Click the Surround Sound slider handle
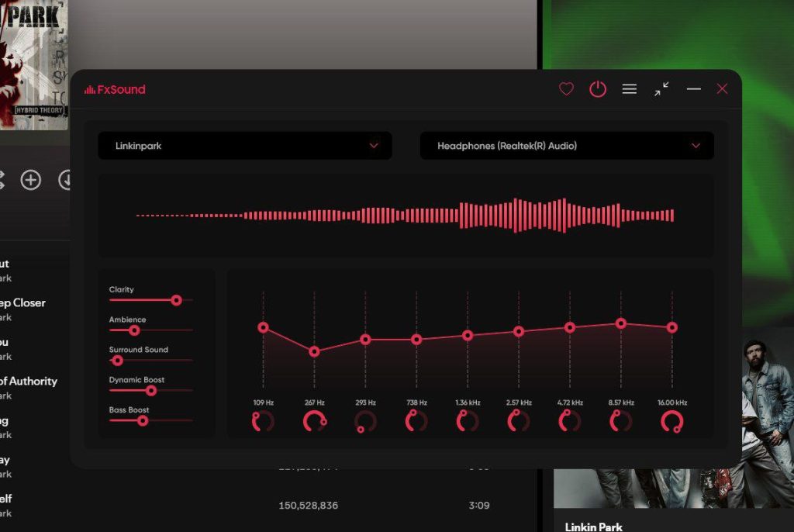 (x=117, y=361)
